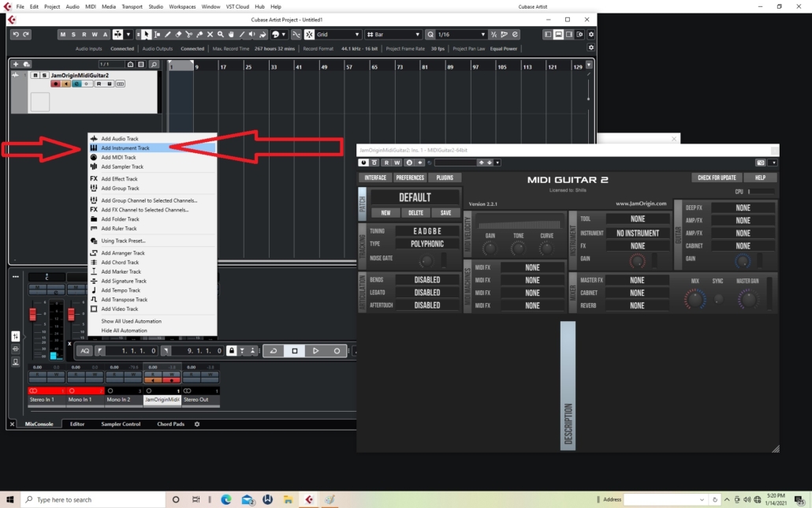Viewport: 812px width, 508px height.
Task: Click the HELP button in MIDI Guitar
Action: (760, 177)
